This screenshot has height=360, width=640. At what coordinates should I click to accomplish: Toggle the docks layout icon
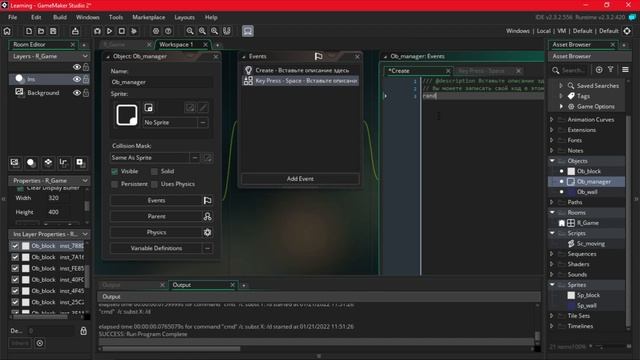coord(248,31)
